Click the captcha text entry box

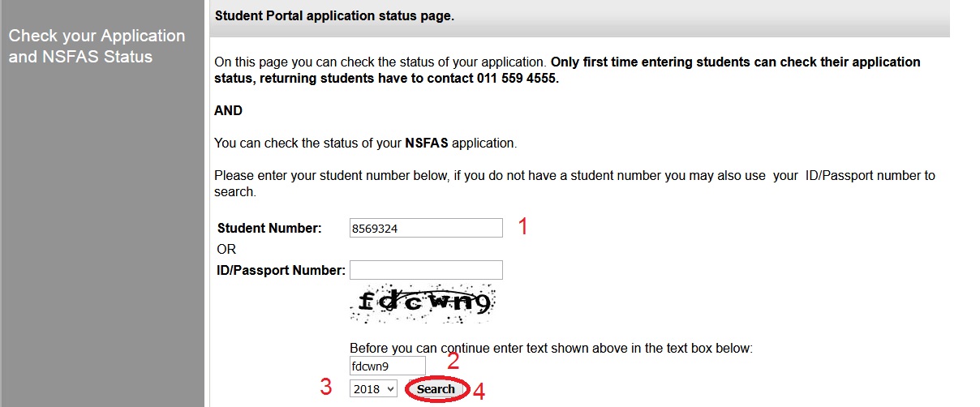click(387, 366)
